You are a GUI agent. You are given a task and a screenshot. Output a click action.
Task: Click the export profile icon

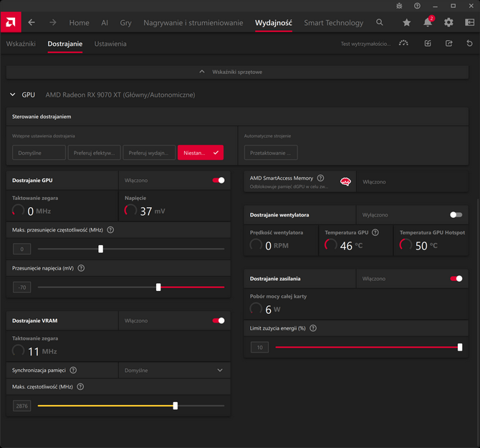coord(448,44)
